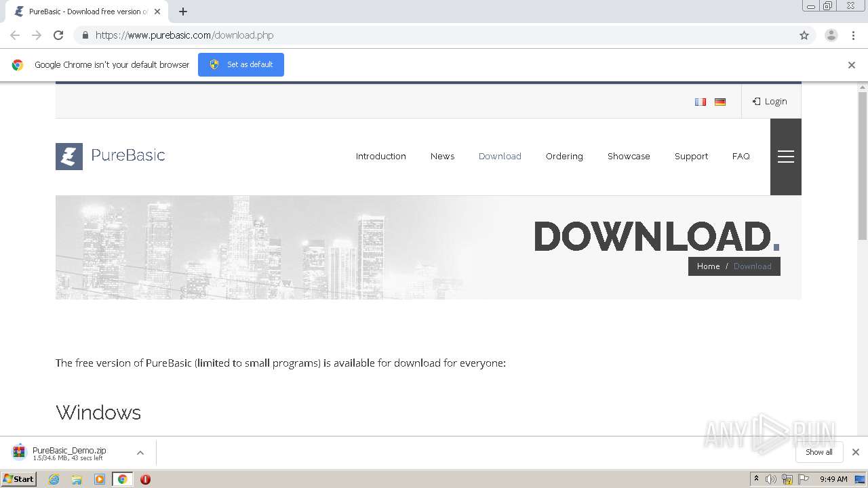Open the Support menu item
The width and height of the screenshot is (868, 488).
tap(691, 156)
